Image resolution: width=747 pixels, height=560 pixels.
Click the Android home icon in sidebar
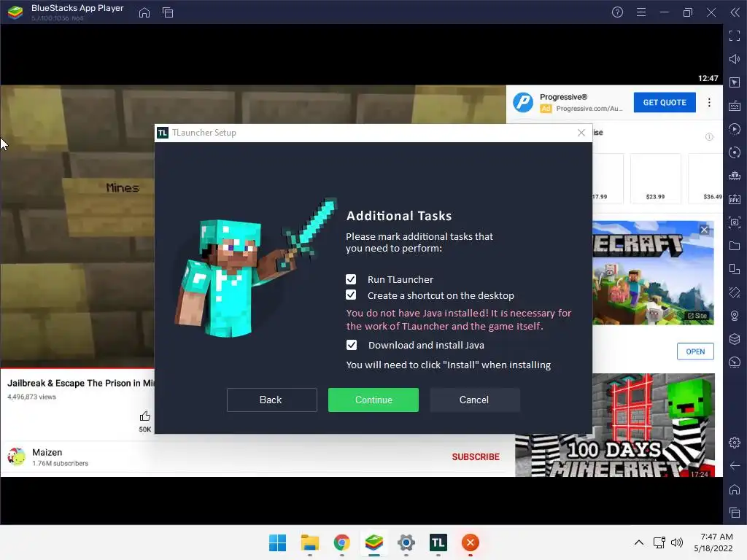point(734,489)
